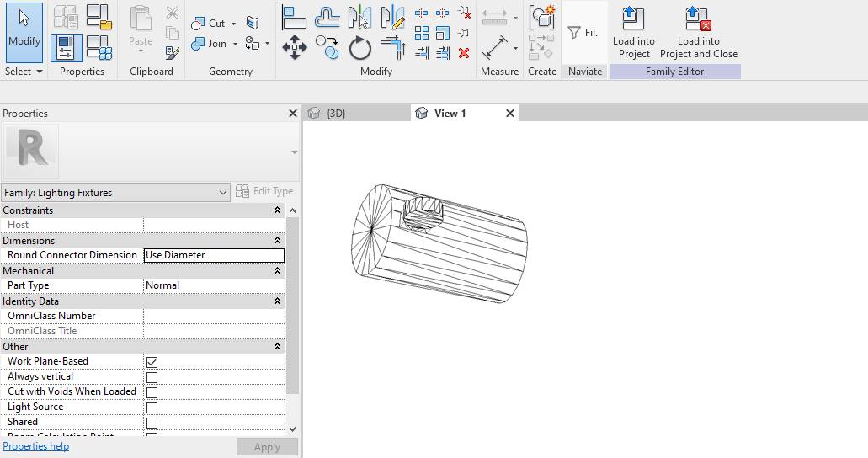Switch to the {3D} view tab

tap(335, 114)
